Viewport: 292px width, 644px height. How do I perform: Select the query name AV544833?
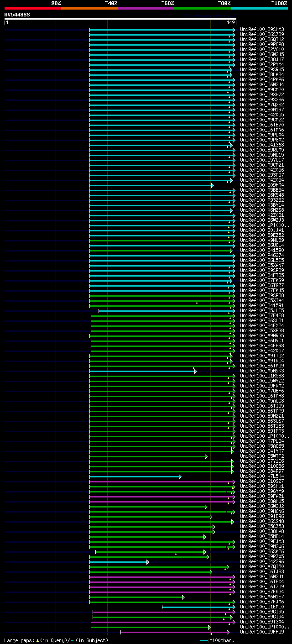pos(17,15)
